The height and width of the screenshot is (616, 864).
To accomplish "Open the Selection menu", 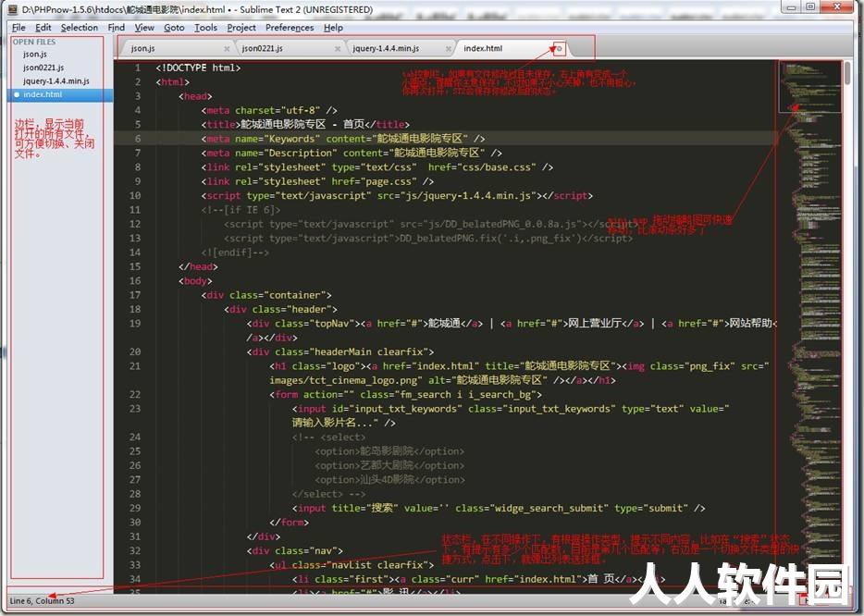I will pos(80,28).
